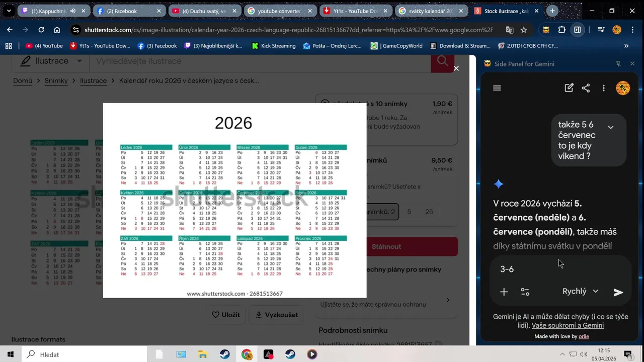Send the Gemini message

tap(618, 292)
